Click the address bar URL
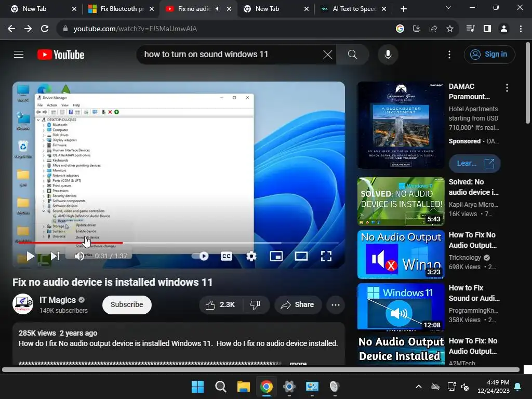The image size is (532, 399). (135, 29)
